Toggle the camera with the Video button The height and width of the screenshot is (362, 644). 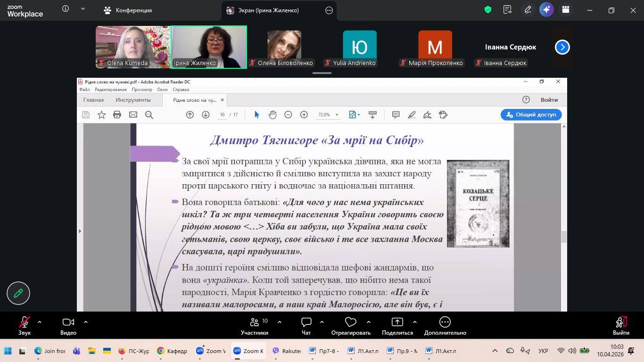pos(68,326)
